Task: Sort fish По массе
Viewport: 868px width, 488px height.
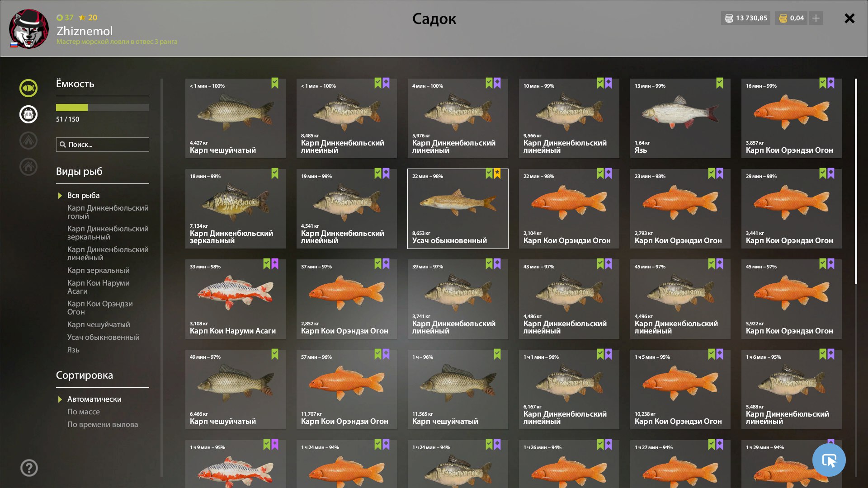Action: pyautogui.click(x=84, y=412)
